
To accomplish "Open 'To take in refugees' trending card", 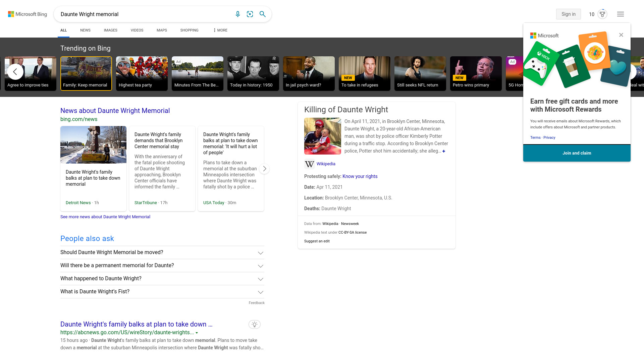I will [x=365, y=73].
